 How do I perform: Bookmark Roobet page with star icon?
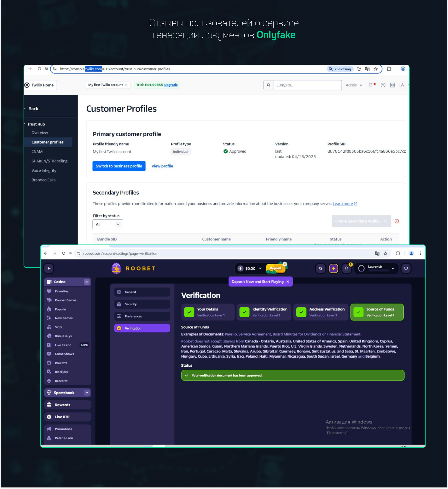click(x=385, y=253)
